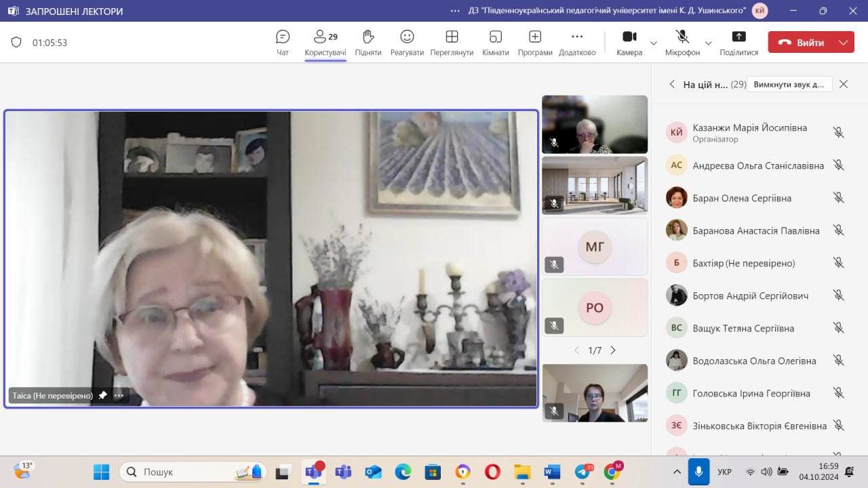Open the View (Переглянути) layout menu
This screenshot has width=868, height=488.
tap(452, 37)
